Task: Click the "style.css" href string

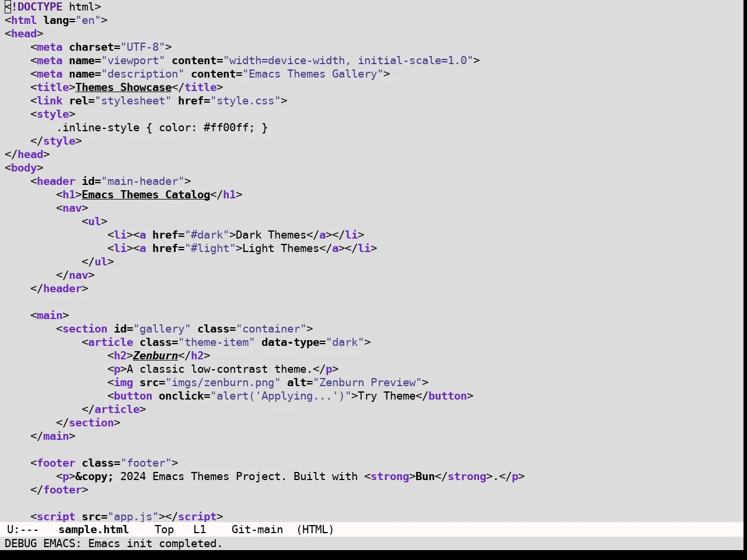Action: (x=245, y=101)
